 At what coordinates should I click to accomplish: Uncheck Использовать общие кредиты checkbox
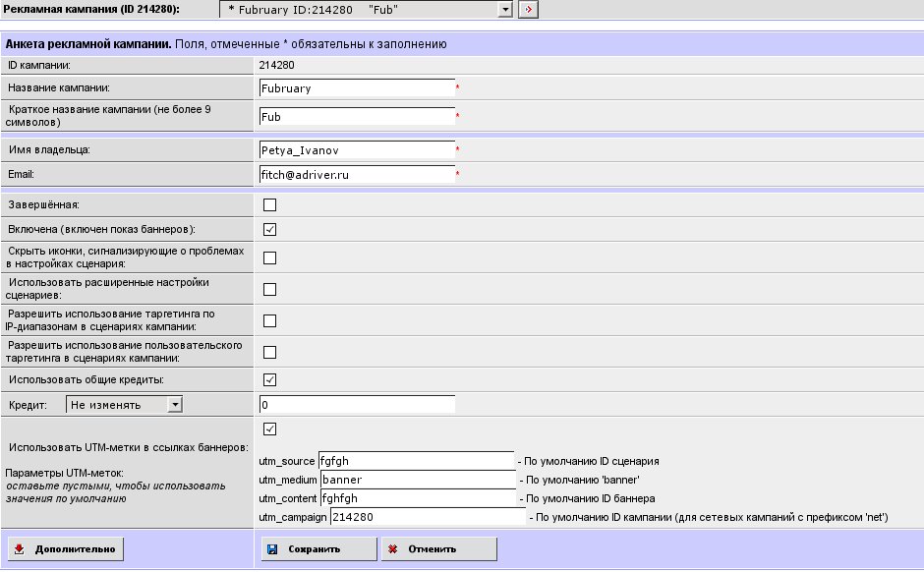pos(270,380)
